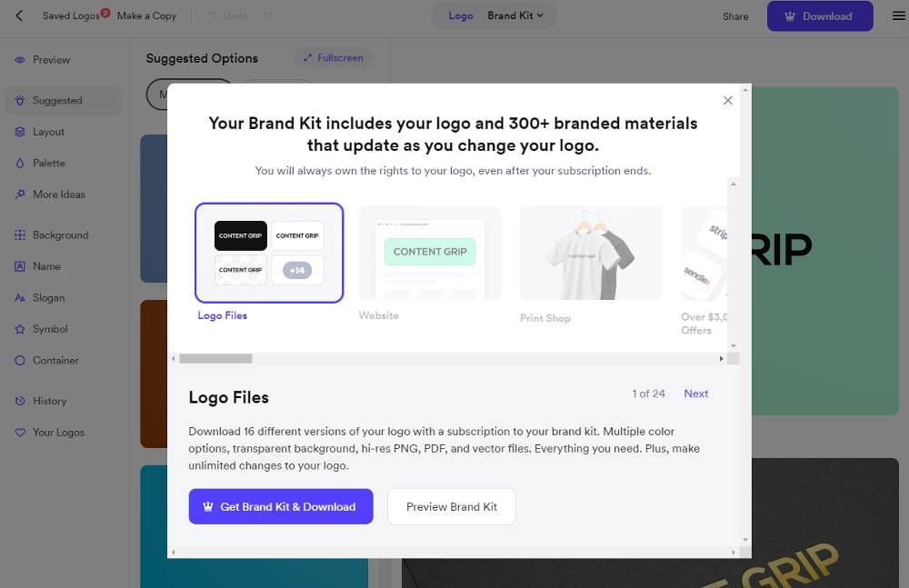The width and height of the screenshot is (909, 588).
Task: Select the Website preview card
Action: click(x=429, y=253)
